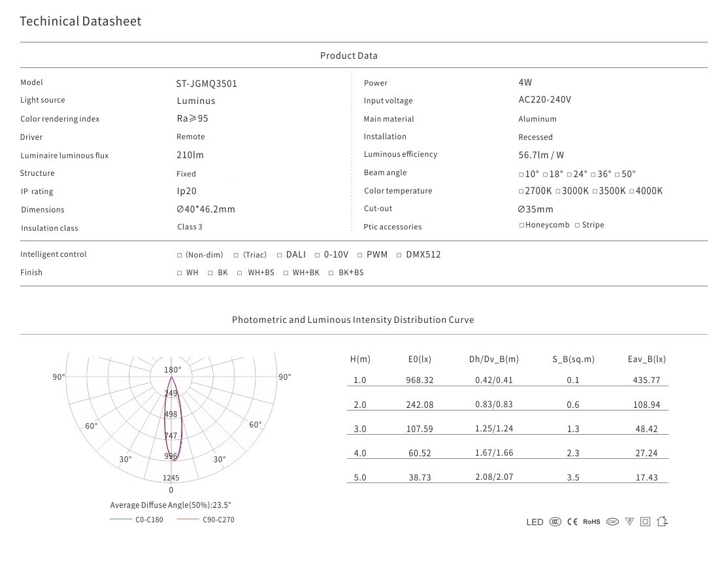Enable the DMX512 control checkbox
The height and width of the screenshot is (570, 728).
399,255
